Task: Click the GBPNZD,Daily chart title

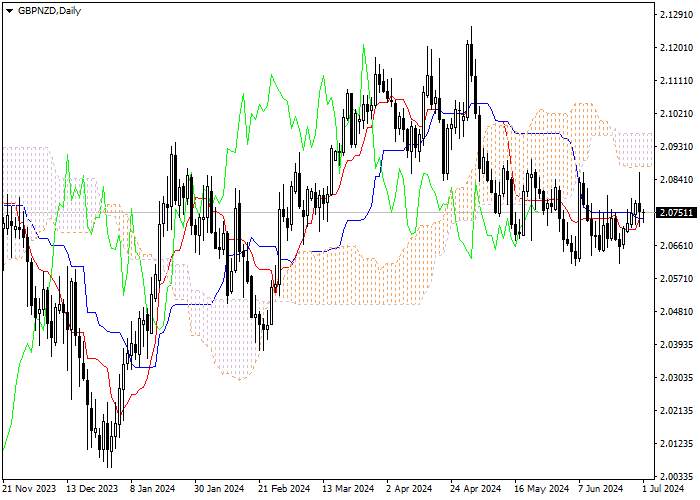Action: tap(49, 11)
